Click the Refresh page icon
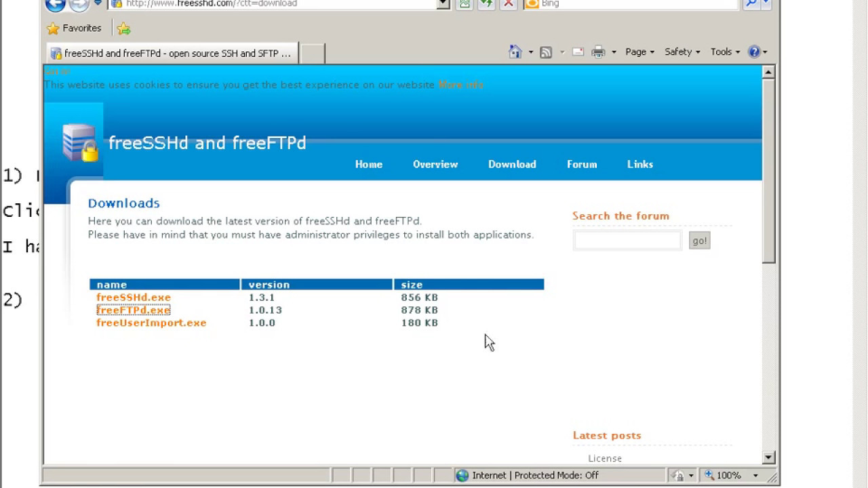Screen dimensions: 868x488 click(x=486, y=4)
